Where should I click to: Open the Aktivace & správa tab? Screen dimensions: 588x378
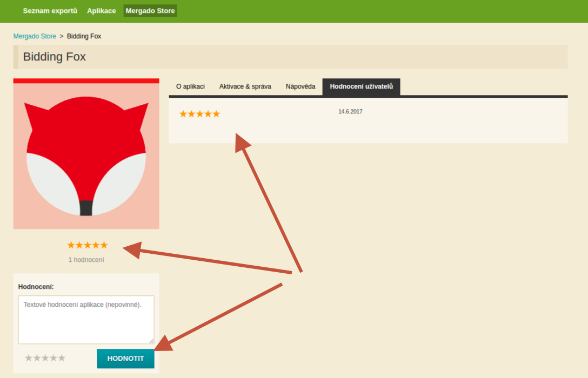pos(245,86)
